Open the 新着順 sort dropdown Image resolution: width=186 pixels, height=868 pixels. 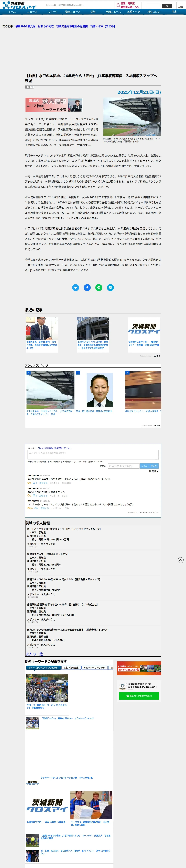pos(154,471)
